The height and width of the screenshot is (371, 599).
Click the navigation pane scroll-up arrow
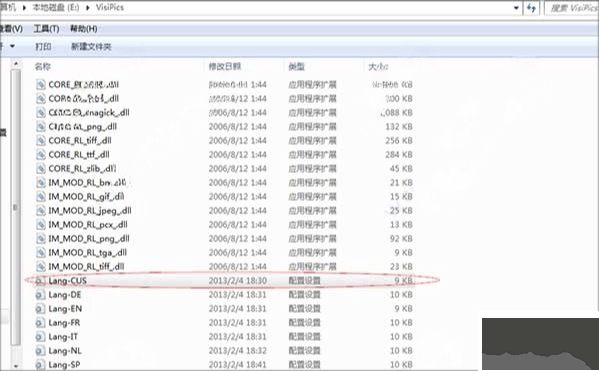point(16,63)
